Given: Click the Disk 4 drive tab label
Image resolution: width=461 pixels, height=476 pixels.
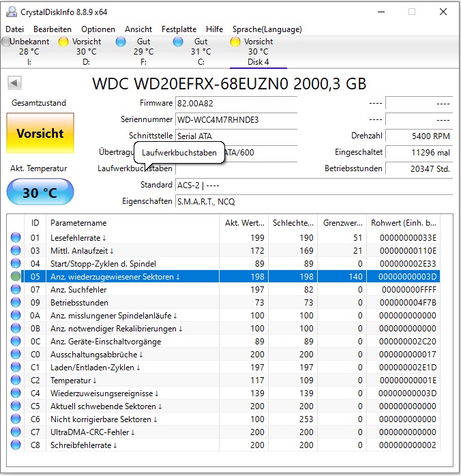Looking at the screenshot, I should (x=258, y=62).
